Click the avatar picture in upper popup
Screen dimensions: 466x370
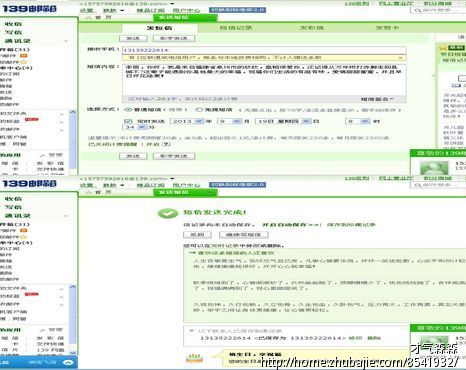point(433,168)
